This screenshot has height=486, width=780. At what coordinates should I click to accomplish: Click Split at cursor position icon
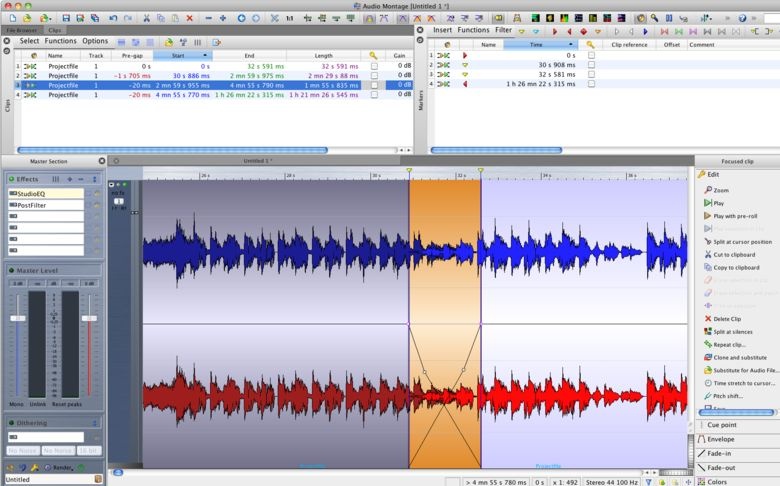tap(707, 242)
